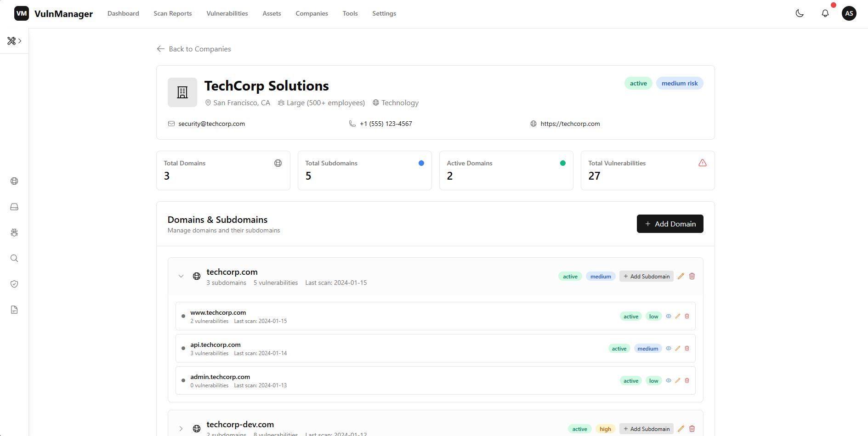Delete api.techcorp.com subdomain

coord(687,348)
